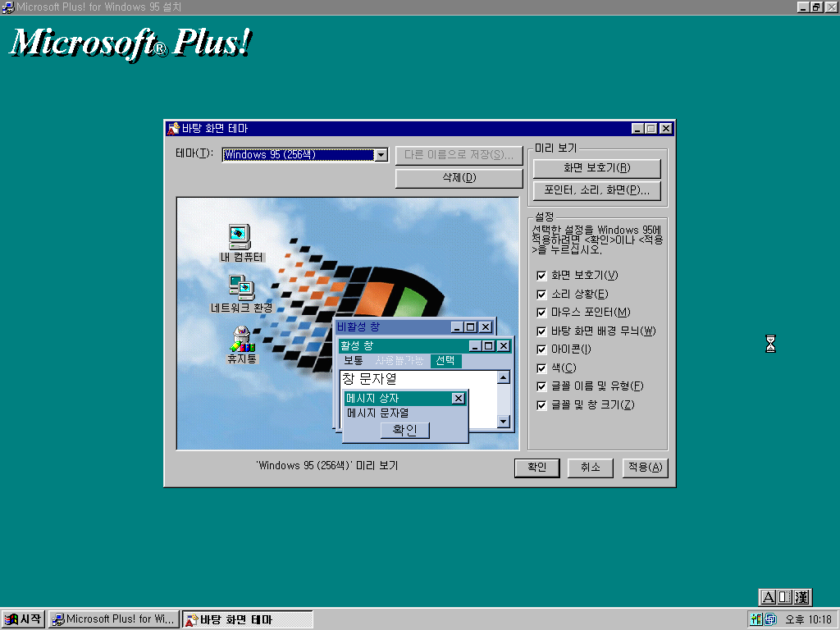The width and height of the screenshot is (840, 630).
Task: Click the 확인 button inside the preview message box
Action: tap(405, 430)
